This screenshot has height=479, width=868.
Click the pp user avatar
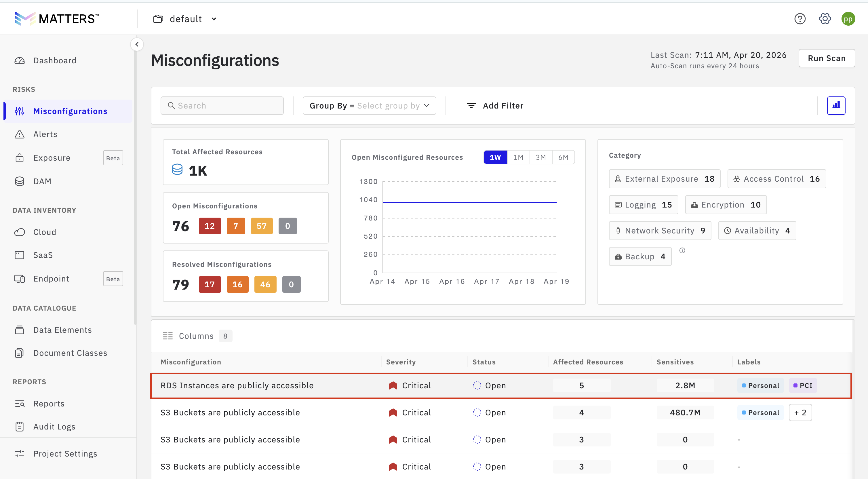pyautogui.click(x=848, y=19)
